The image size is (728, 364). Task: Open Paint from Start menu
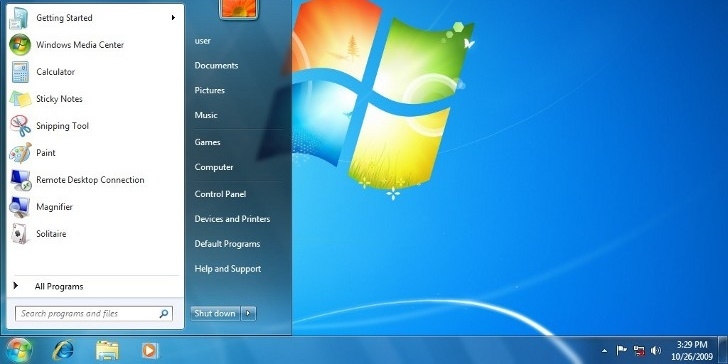point(95,153)
